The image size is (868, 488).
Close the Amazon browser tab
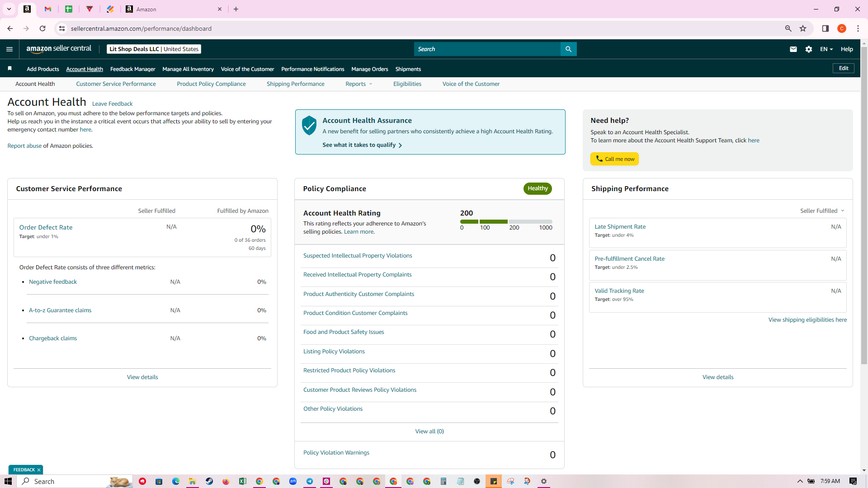220,9
